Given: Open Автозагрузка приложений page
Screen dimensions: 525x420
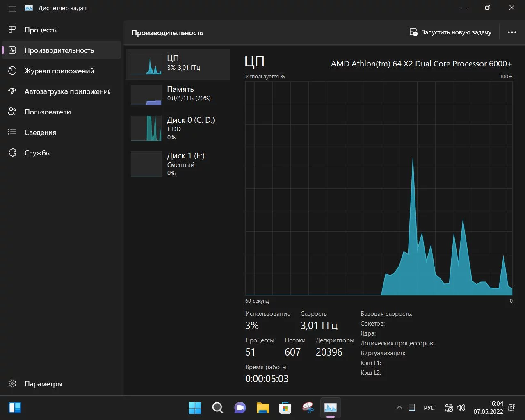Looking at the screenshot, I should (62, 91).
